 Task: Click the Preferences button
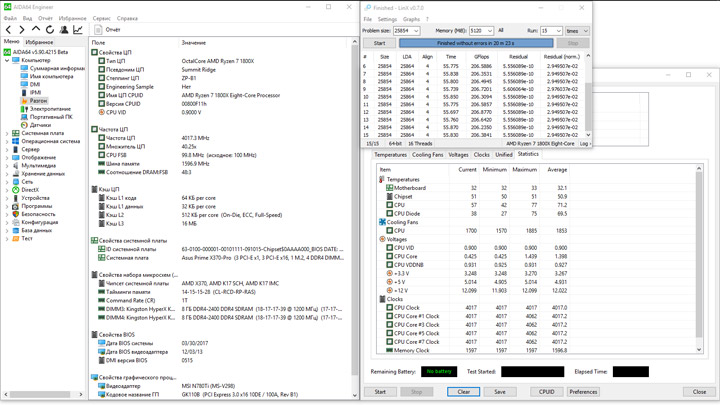(x=583, y=392)
